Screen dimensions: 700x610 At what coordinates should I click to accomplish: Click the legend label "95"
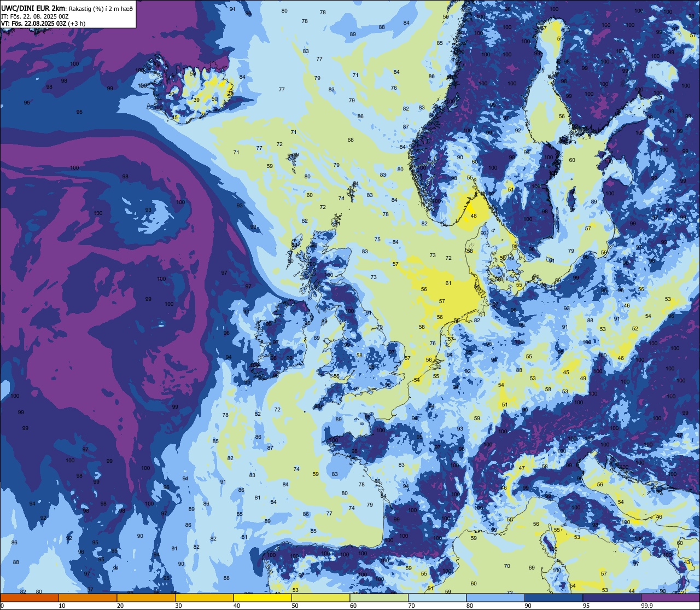click(586, 606)
